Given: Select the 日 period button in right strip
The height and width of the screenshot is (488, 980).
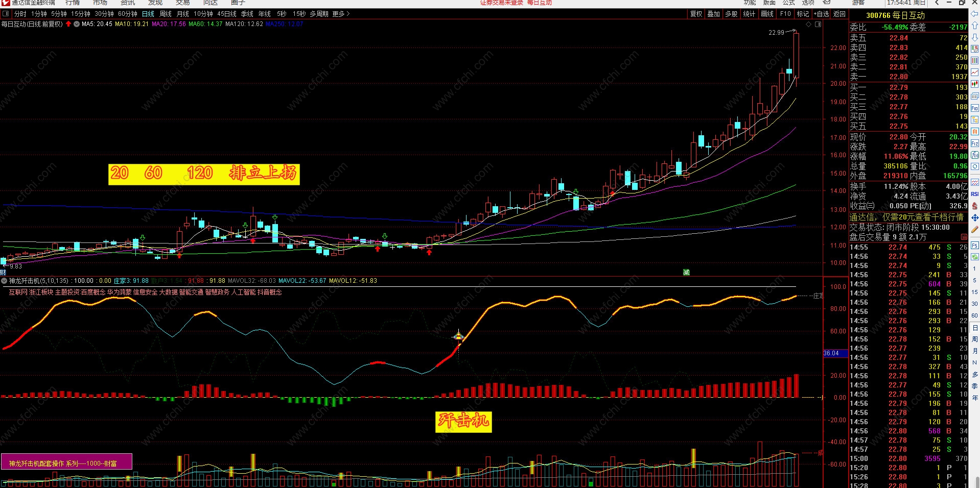Looking at the screenshot, I should tap(975, 328).
